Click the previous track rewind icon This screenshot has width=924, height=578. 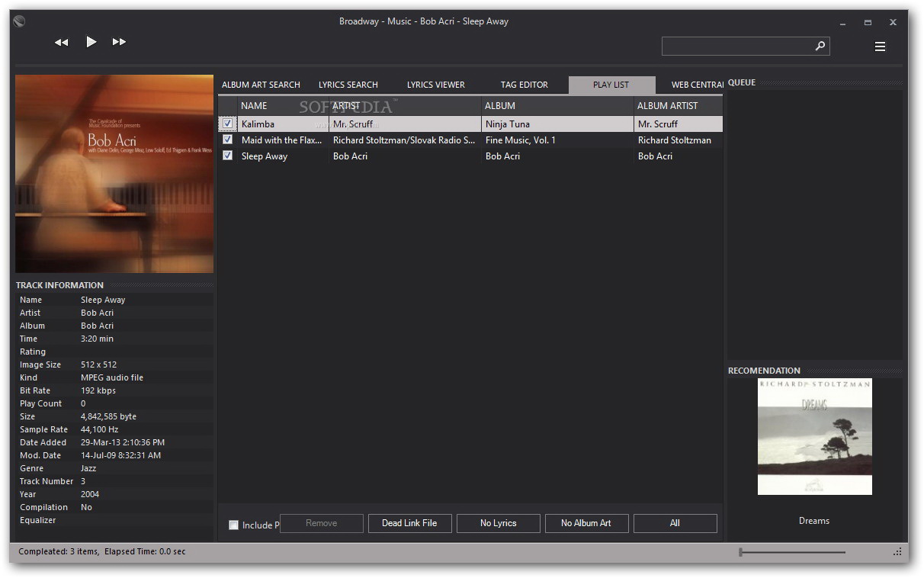62,43
